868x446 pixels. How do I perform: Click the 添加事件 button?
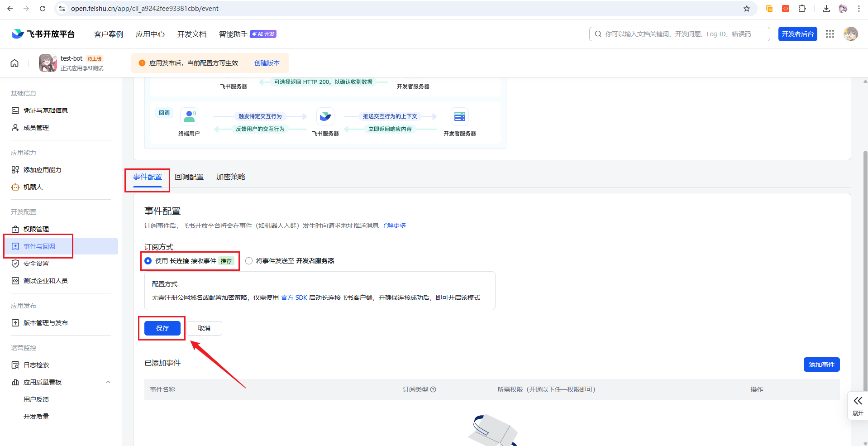821,364
